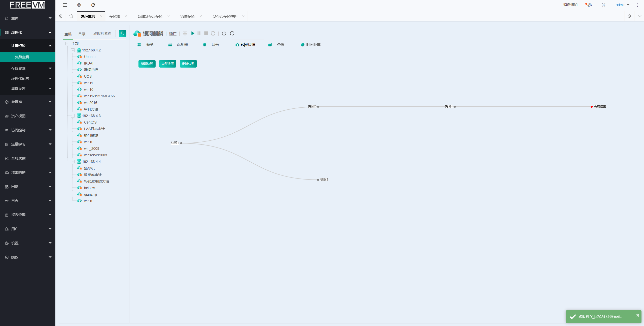
Task: Click the top bar refresh icon
Action: point(93,5)
